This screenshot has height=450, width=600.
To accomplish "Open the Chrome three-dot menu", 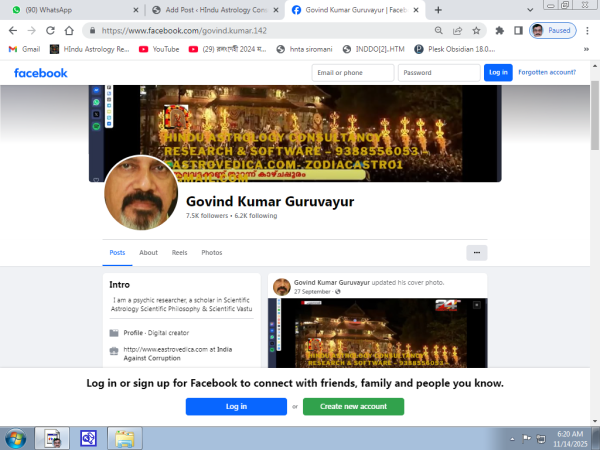I will click(x=589, y=30).
